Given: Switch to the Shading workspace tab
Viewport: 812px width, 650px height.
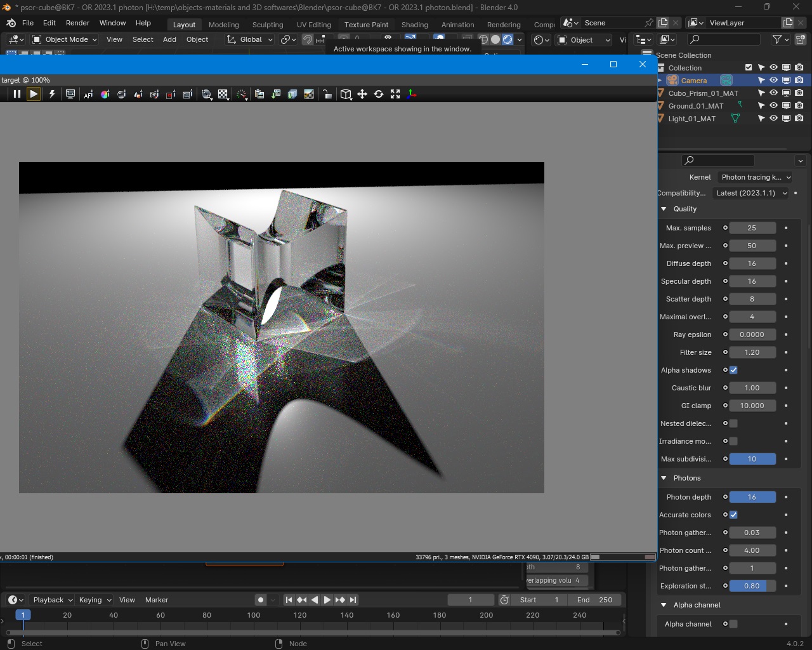Looking at the screenshot, I should tap(414, 25).
